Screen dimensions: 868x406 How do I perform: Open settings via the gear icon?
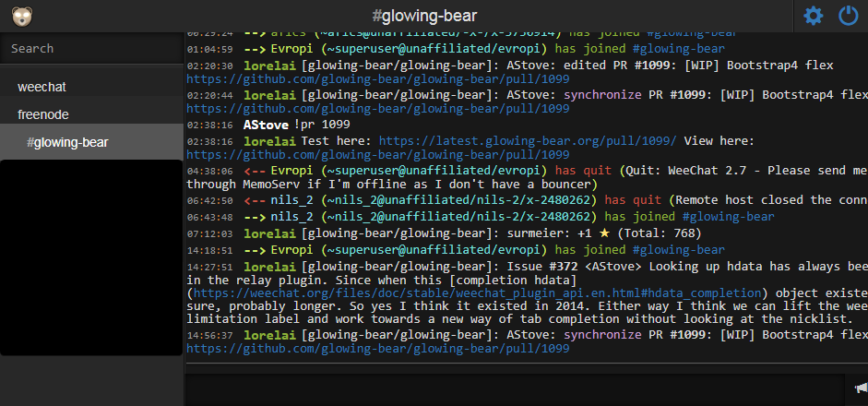(814, 16)
